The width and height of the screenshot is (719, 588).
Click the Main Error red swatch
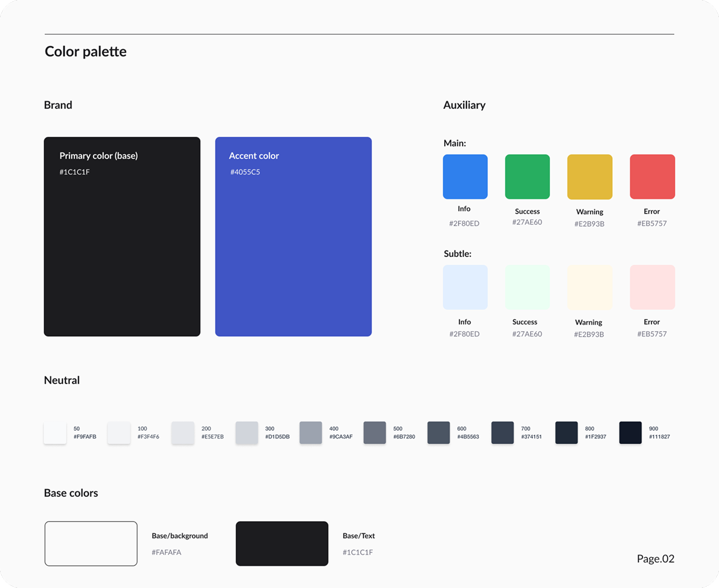(x=652, y=177)
